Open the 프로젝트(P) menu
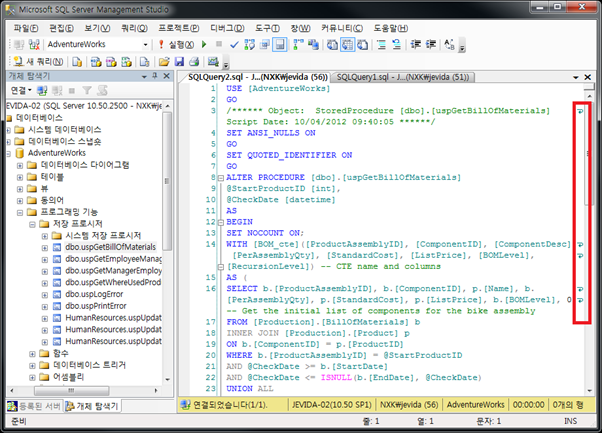 click(x=179, y=28)
